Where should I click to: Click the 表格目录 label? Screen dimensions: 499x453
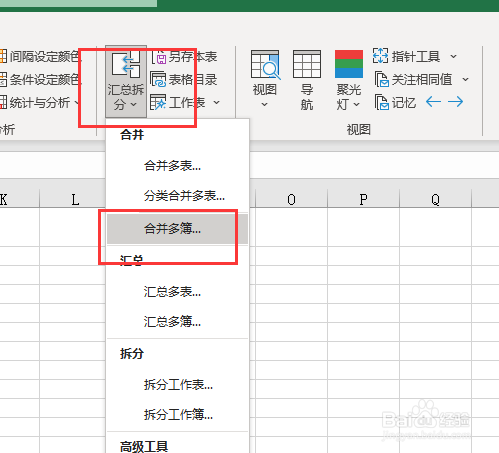pyautogui.click(x=193, y=80)
